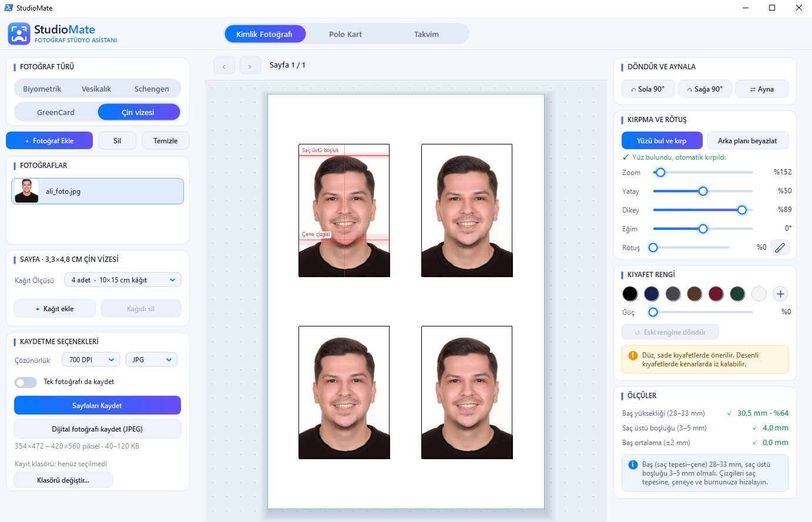The image size is (812, 522).
Task: Click the blue info icon in measurements
Action: tap(633, 464)
